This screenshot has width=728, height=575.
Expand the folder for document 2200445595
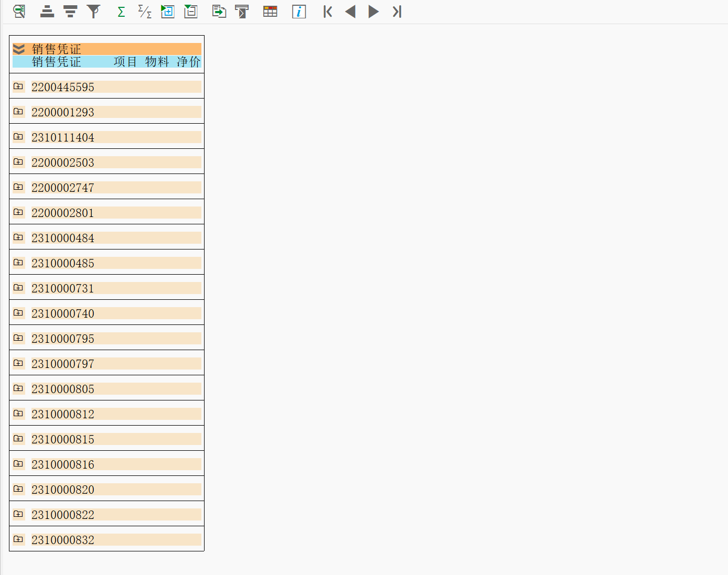click(x=18, y=86)
